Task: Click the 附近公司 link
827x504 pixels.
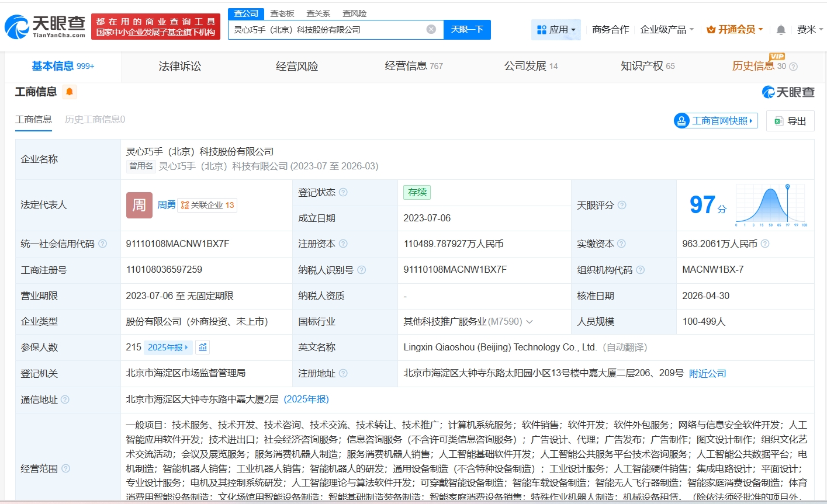Action: [708, 373]
